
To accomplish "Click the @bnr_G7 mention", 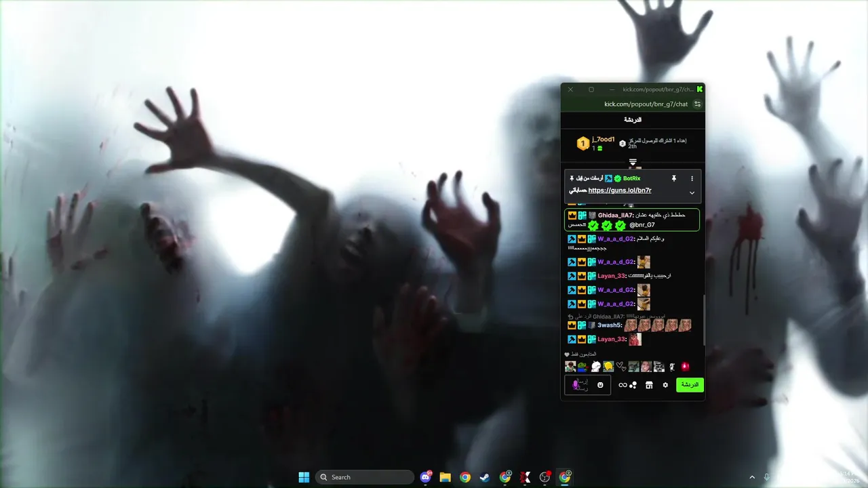I will coord(642,225).
